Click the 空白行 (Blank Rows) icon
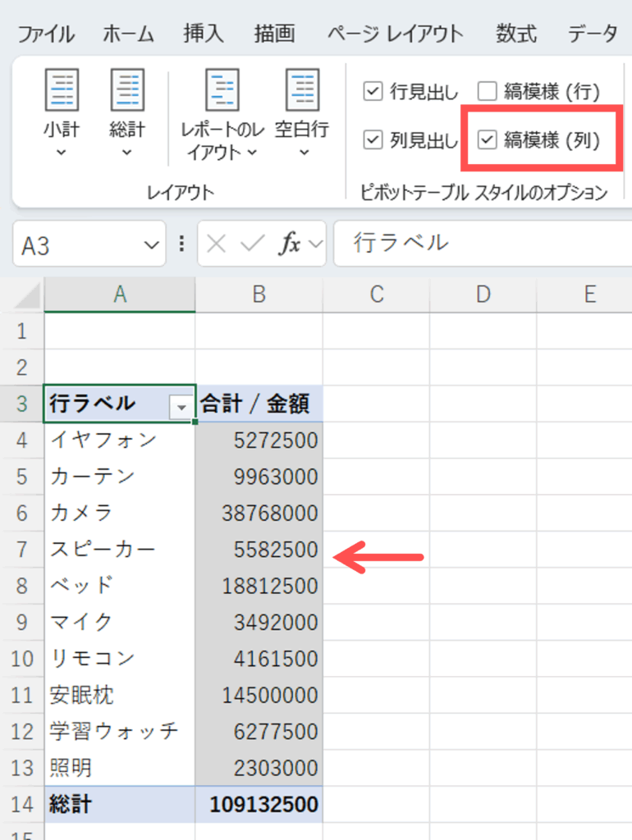Viewport: 632px width, 840px height. pos(301,90)
